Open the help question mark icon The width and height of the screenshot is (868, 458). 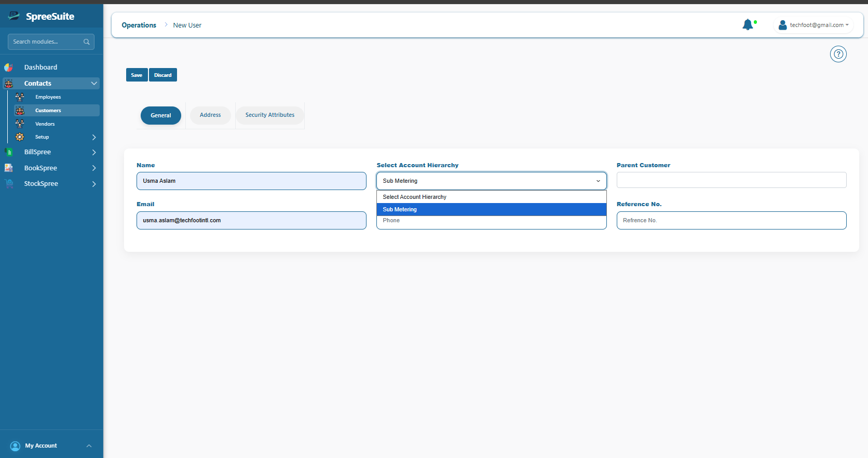coord(838,54)
